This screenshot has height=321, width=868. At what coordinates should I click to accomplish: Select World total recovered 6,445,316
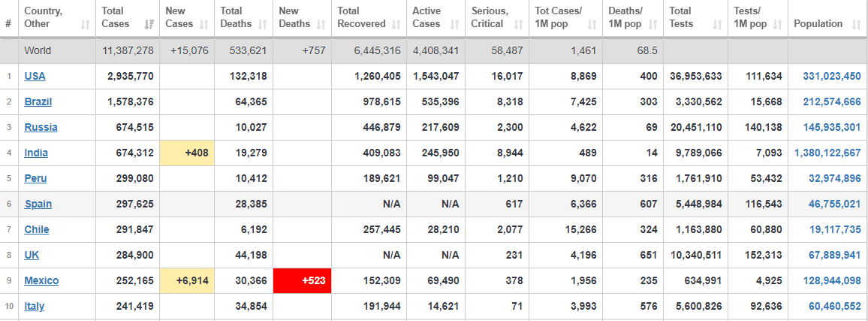(377, 50)
